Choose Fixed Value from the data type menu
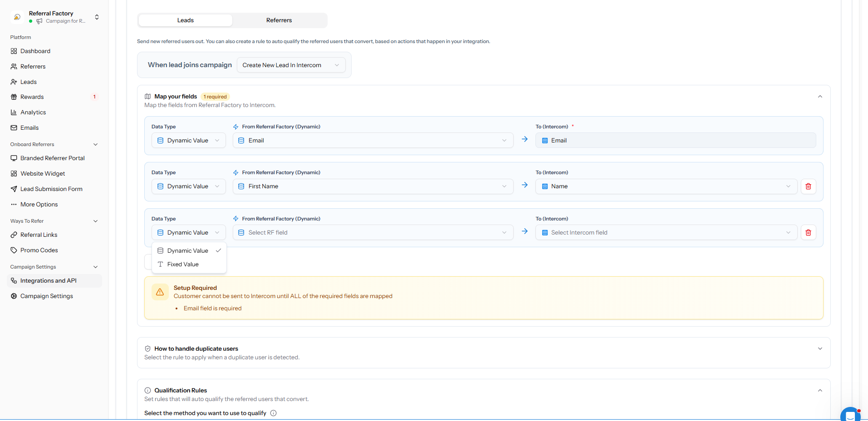 (x=189, y=264)
